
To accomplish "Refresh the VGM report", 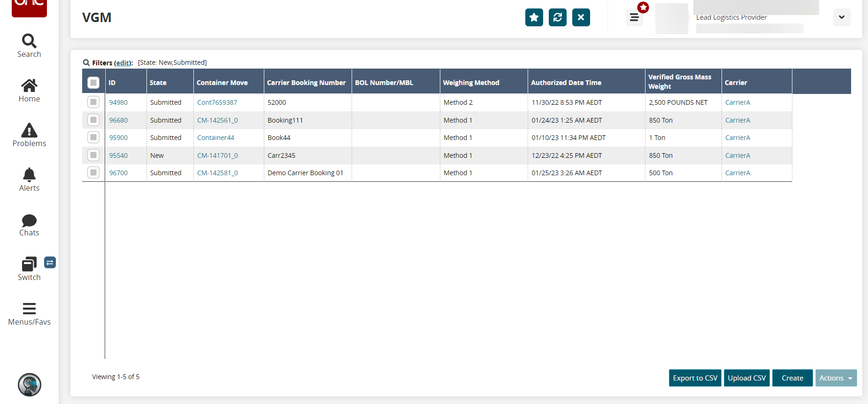I will [557, 17].
